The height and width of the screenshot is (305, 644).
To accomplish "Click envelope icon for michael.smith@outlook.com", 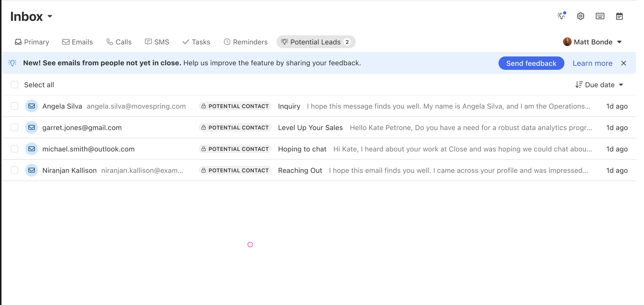I will 32,149.
